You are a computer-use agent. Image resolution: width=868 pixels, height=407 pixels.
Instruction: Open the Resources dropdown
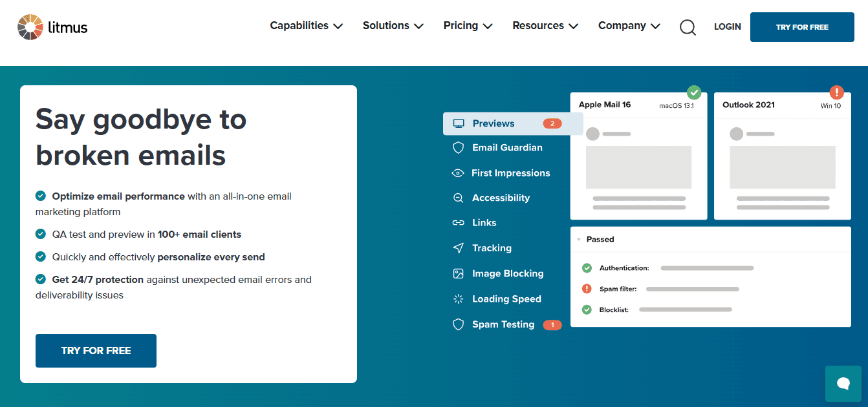click(x=545, y=26)
